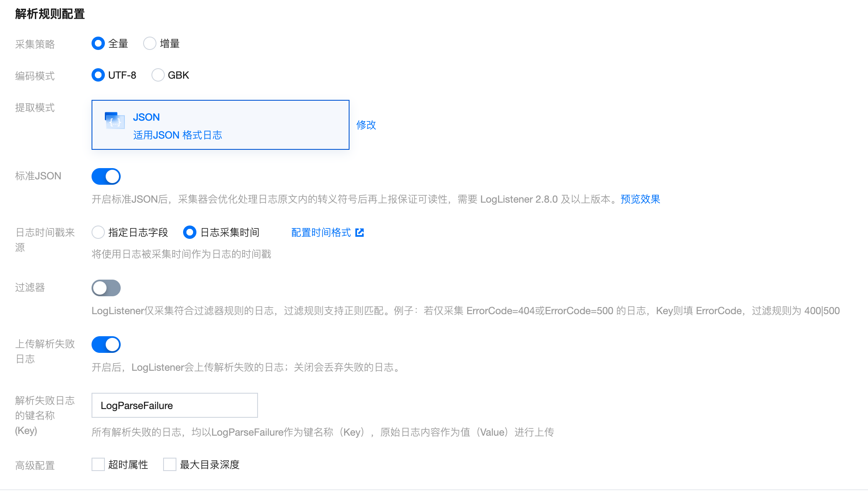Select the 全量 collection strategy radio
The width and height of the screenshot is (868, 491).
coord(98,43)
